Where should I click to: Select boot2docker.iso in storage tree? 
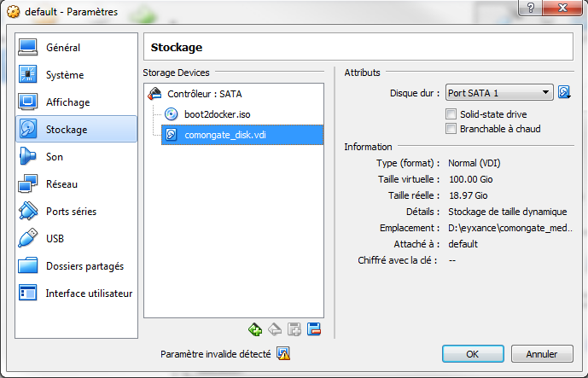(217, 114)
